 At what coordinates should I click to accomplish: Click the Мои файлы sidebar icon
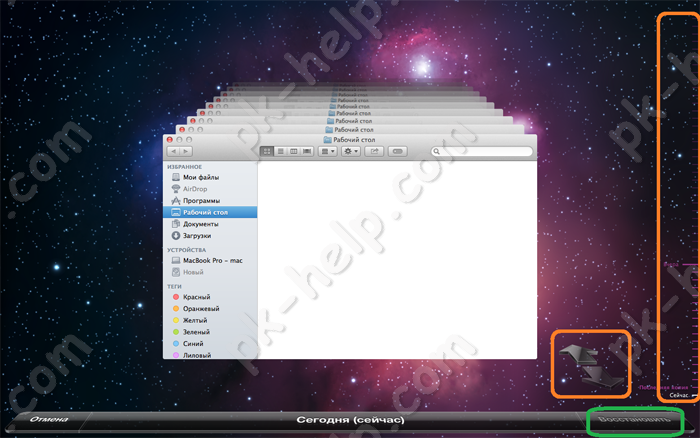(176, 177)
